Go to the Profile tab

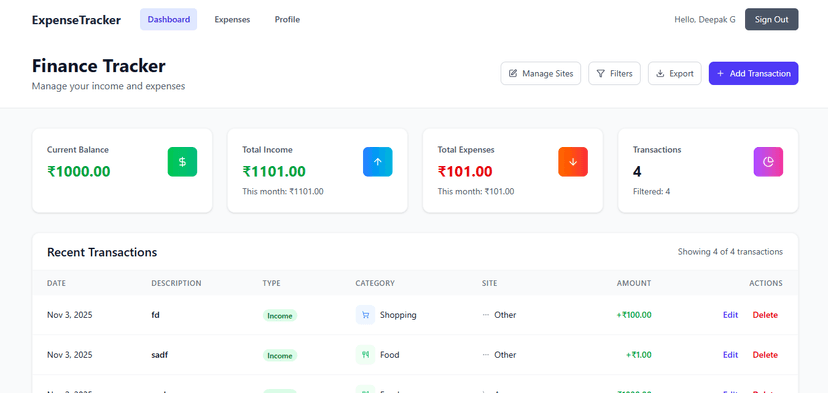[x=287, y=20]
